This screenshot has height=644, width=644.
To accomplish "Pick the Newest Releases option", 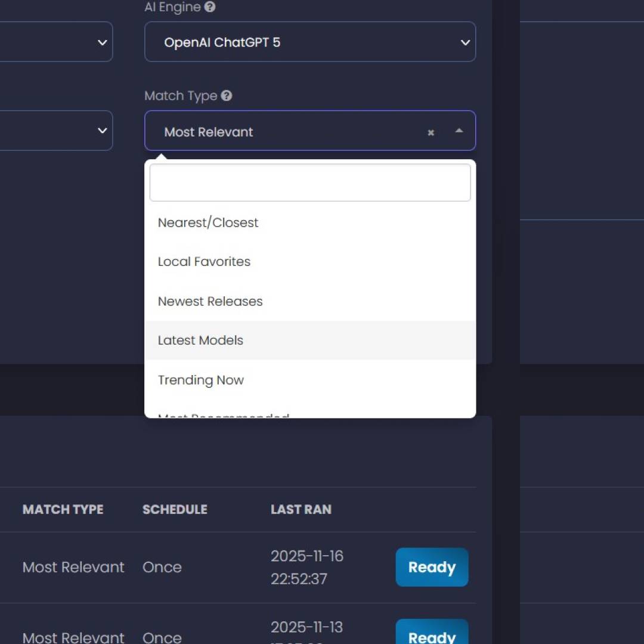I will pos(210,301).
